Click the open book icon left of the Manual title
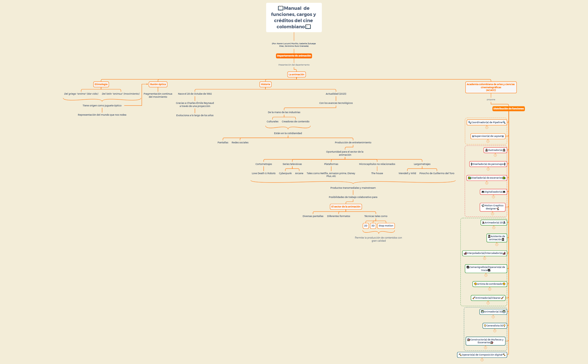Screen dimensions: 588x364 tap(281, 8)
